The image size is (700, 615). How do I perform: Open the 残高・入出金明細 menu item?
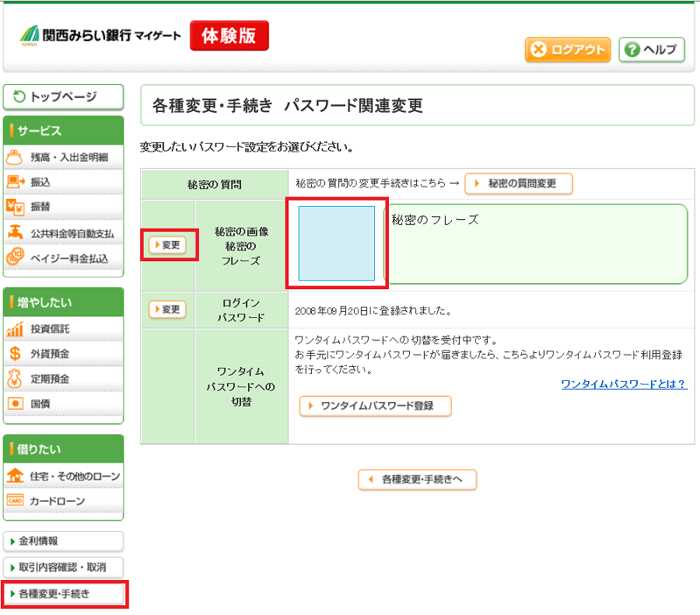[x=64, y=157]
